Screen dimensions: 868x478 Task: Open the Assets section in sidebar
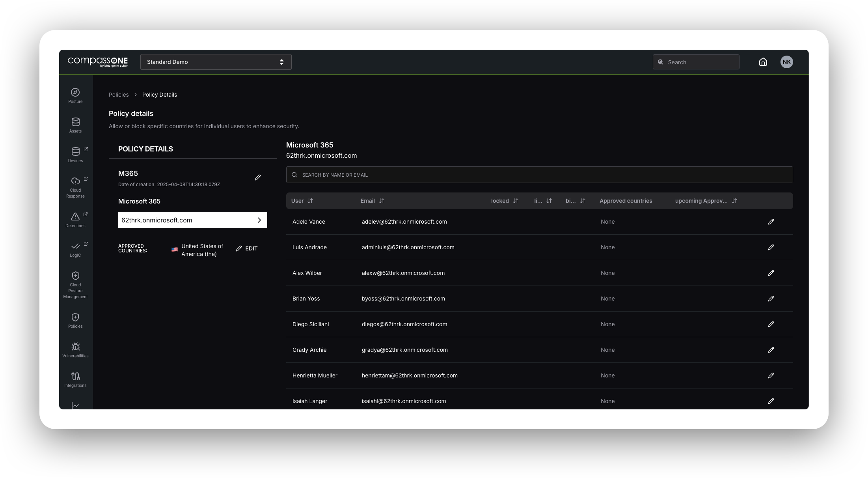click(75, 125)
